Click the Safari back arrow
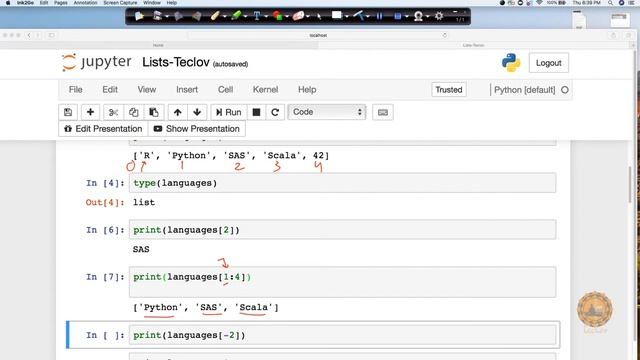 (29, 35)
